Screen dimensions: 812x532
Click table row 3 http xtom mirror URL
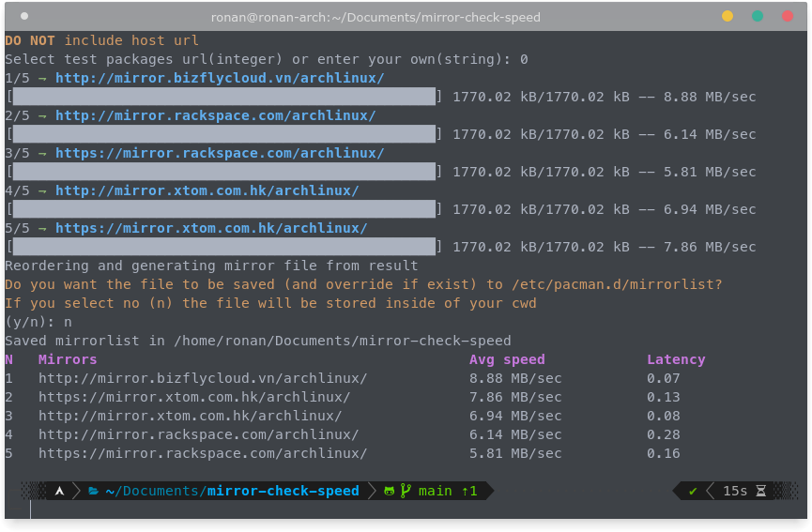190,416
